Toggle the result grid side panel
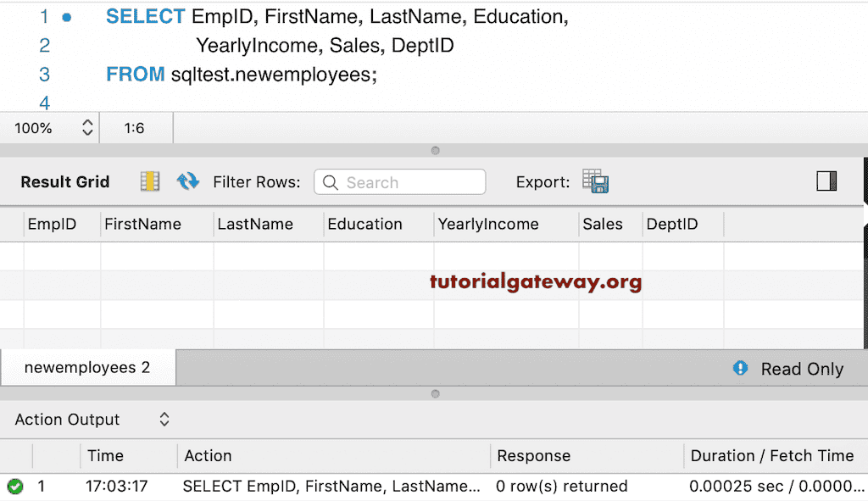868x501 pixels. click(826, 181)
